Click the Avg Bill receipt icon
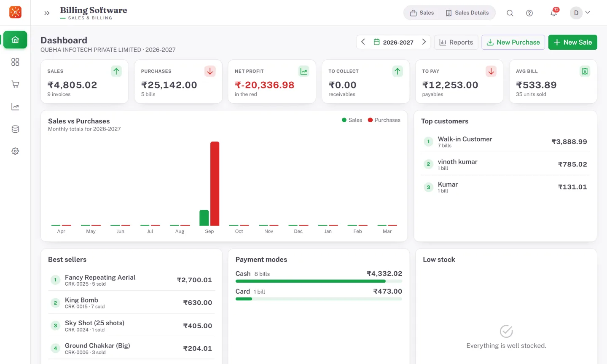The width and height of the screenshot is (607, 364). click(x=585, y=71)
